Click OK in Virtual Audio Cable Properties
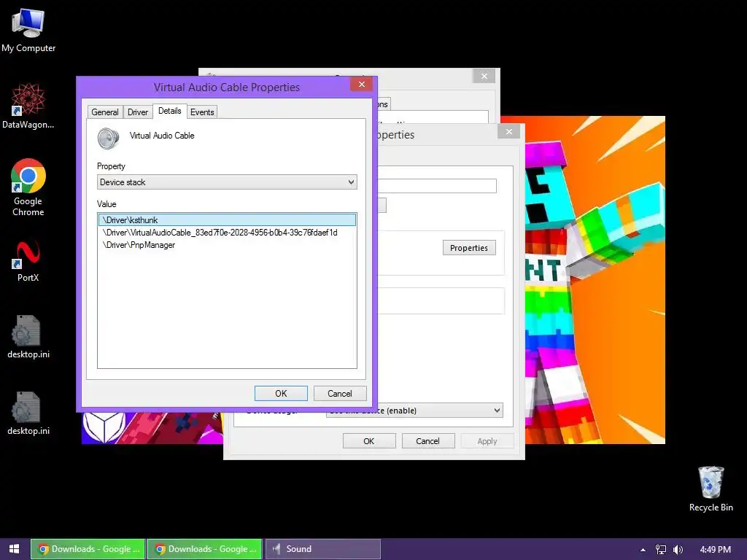 point(281,393)
